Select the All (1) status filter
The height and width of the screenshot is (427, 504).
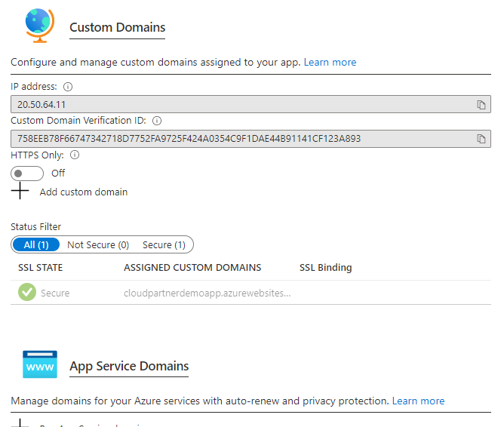[x=36, y=244]
